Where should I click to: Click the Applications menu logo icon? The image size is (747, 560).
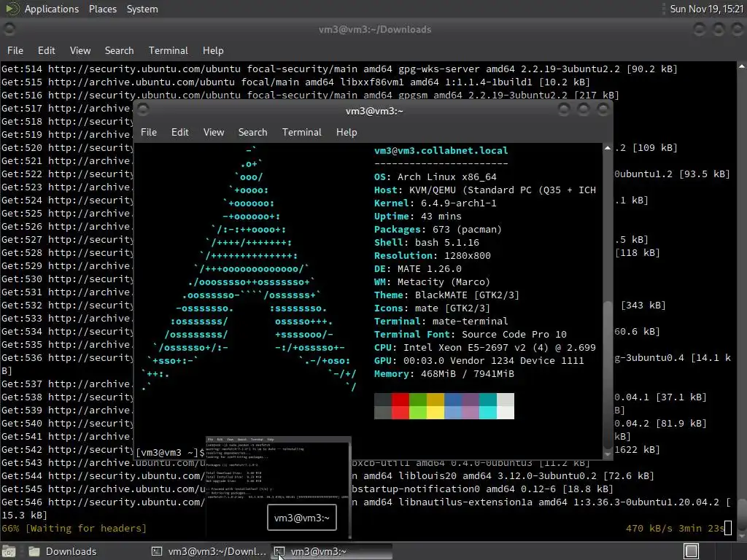pyautogui.click(x=12, y=9)
